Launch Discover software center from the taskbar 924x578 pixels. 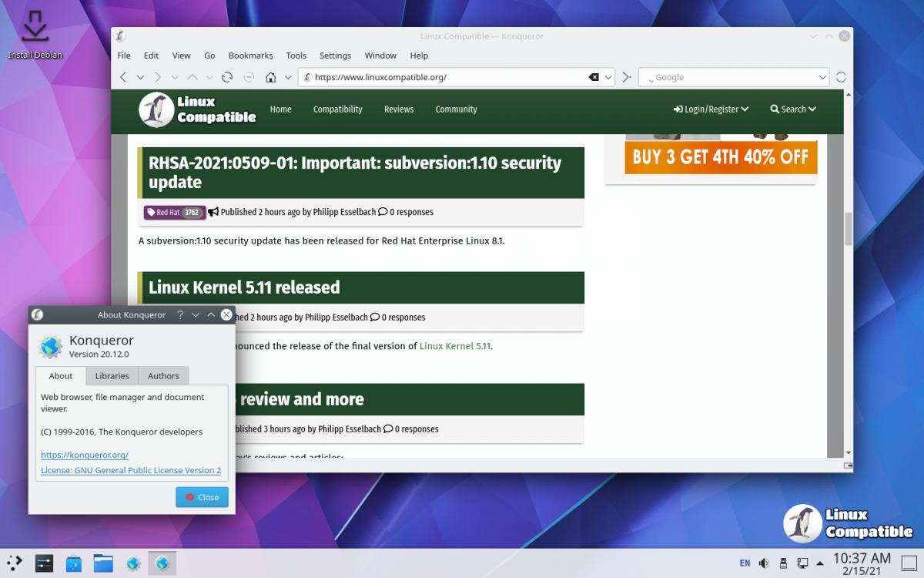click(x=74, y=563)
